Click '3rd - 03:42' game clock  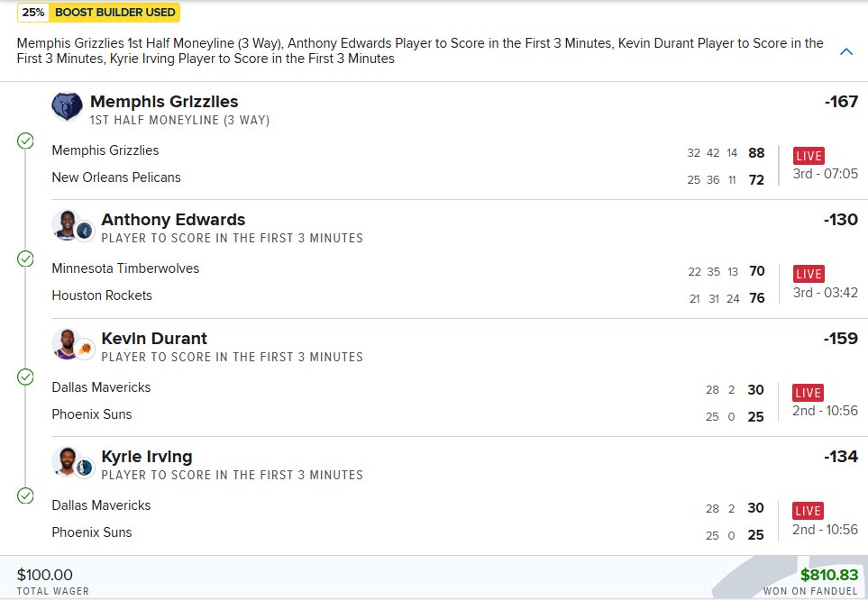click(x=826, y=292)
